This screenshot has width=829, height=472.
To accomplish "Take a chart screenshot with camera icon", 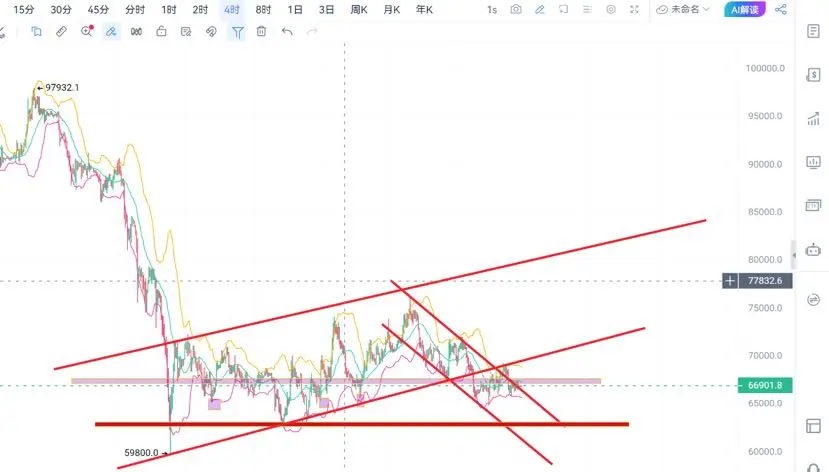I will [x=516, y=10].
